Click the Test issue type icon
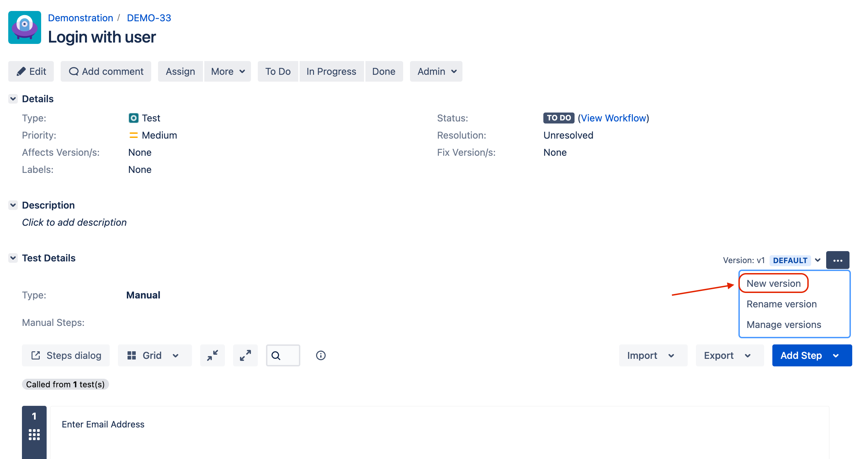Screen dimensions: 868x459 (134, 118)
